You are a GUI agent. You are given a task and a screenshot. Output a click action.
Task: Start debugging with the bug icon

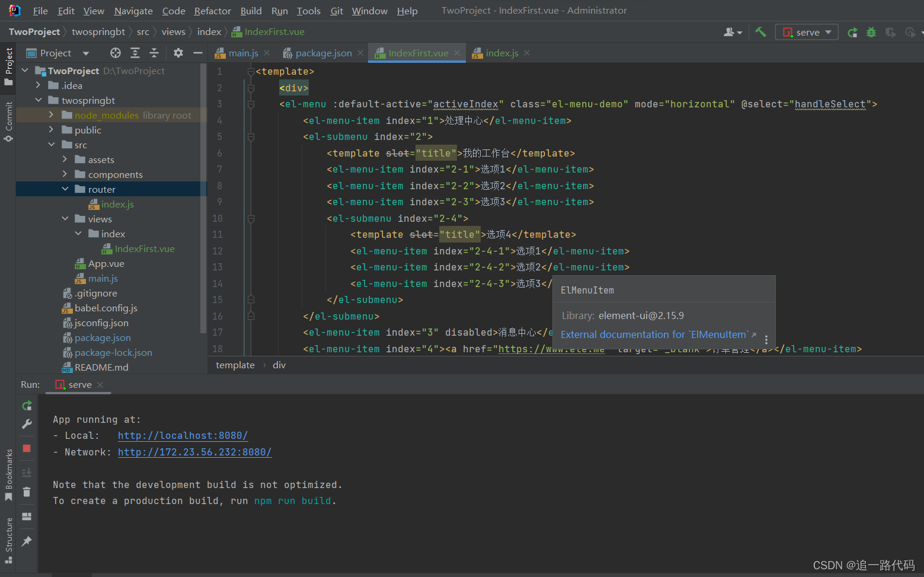point(871,32)
